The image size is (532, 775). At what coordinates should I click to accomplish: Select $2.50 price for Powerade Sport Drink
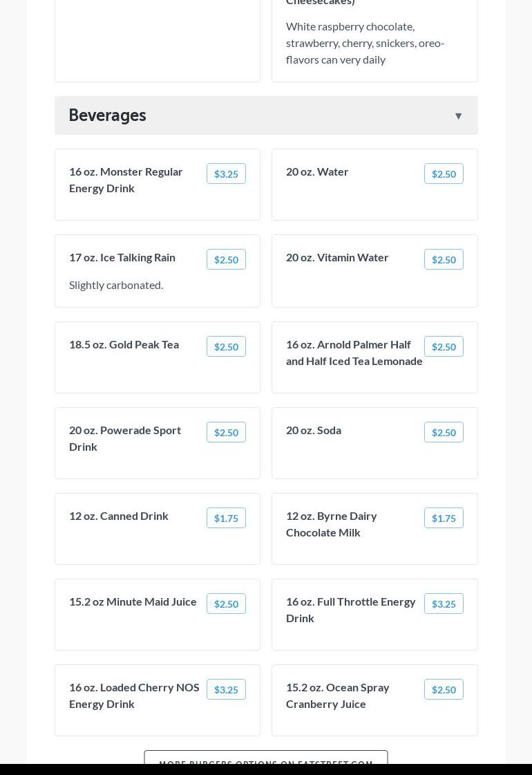coord(226,433)
